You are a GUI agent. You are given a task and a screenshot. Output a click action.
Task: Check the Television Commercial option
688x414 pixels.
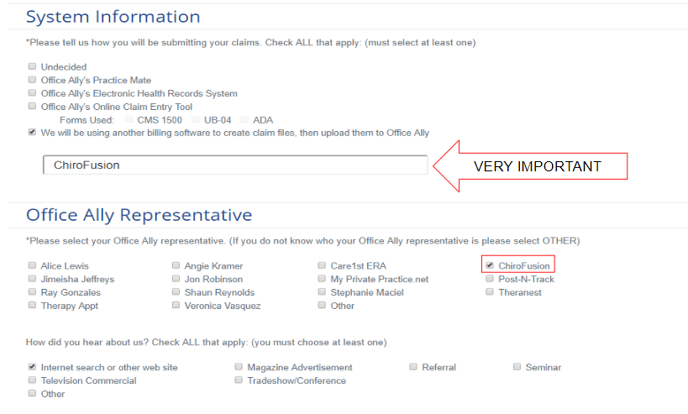pos(32,380)
